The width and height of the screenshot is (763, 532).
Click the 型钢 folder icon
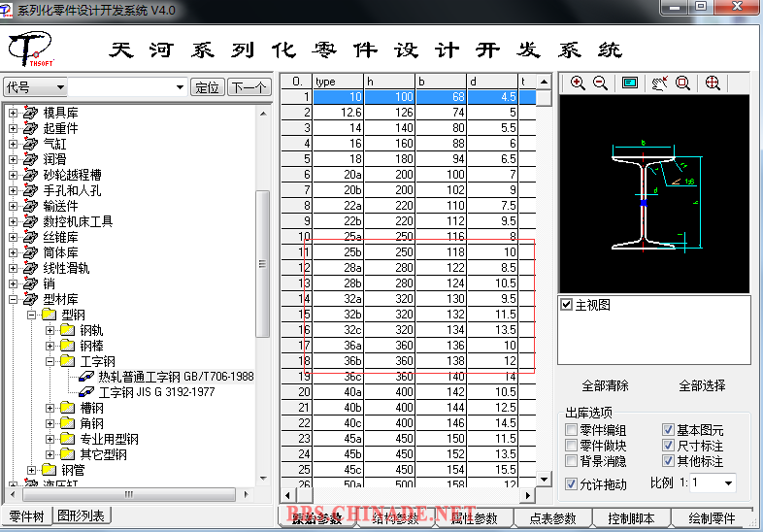pyautogui.click(x=50, y=315)
